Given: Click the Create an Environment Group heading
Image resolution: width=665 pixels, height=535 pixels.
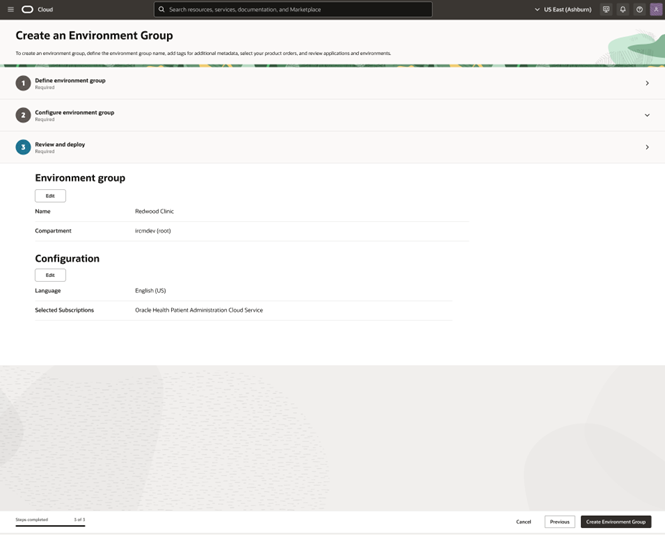Looking at the screenshot, I should (94, 36).
